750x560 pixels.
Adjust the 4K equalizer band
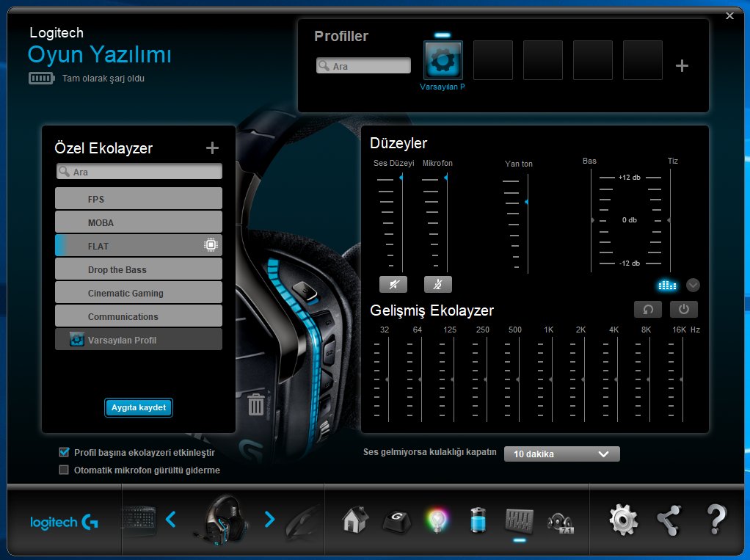click(x=617, y=379)
